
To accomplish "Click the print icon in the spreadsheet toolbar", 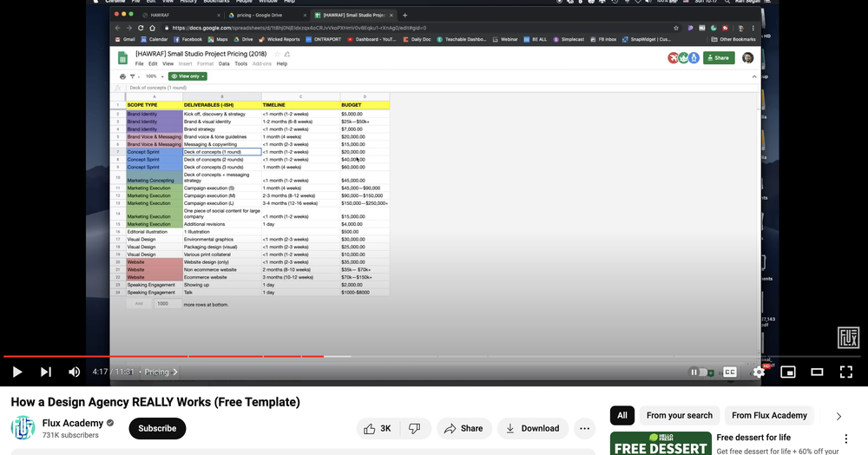I will pyautogui.click(x=123, y=76).
